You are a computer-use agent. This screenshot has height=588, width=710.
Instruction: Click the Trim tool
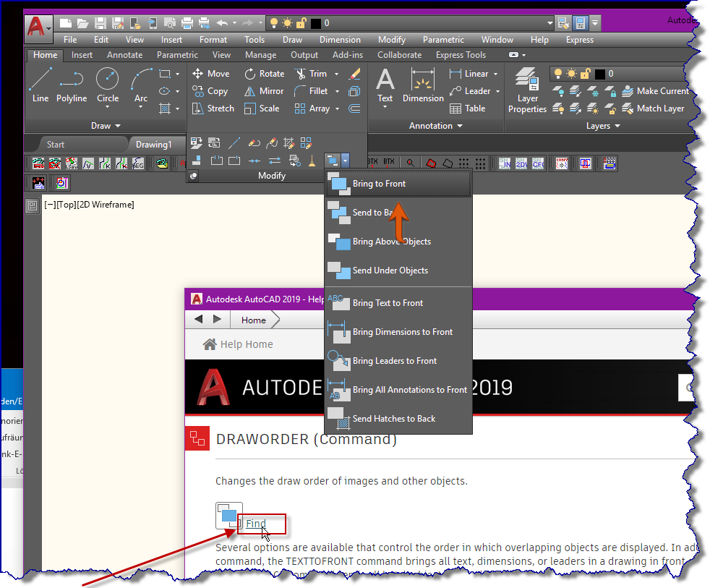(x=311, y=73)
